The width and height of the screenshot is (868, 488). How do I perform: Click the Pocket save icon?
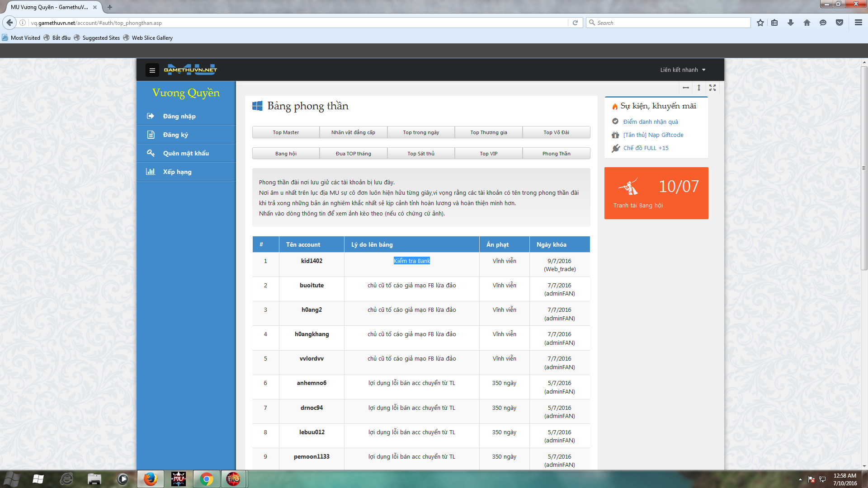(840, 23)
